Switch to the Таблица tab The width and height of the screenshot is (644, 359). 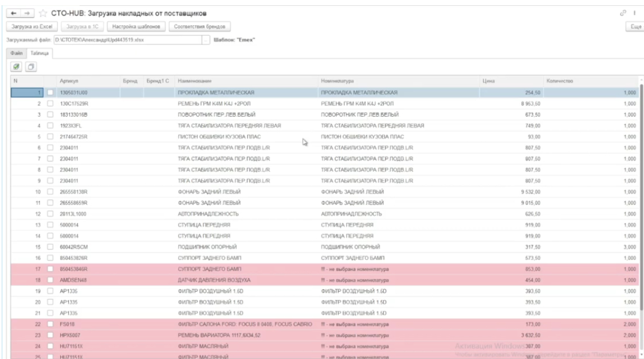[40, 53]
